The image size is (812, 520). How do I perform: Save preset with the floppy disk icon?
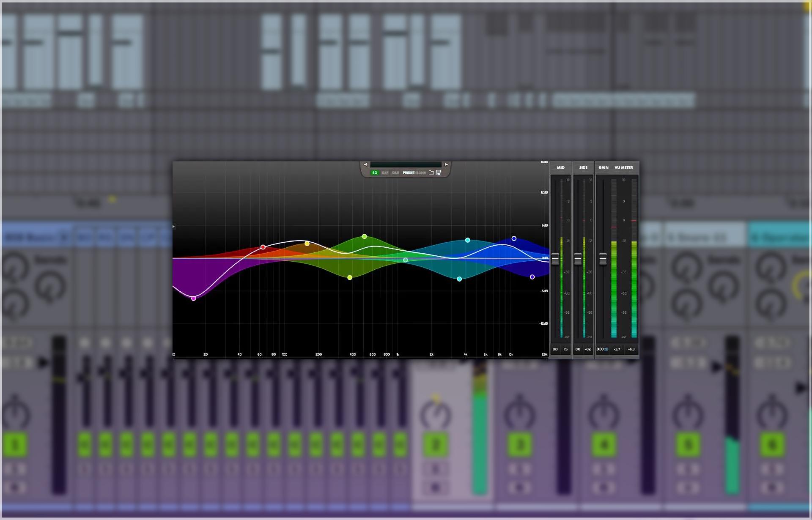coord(439,172)
